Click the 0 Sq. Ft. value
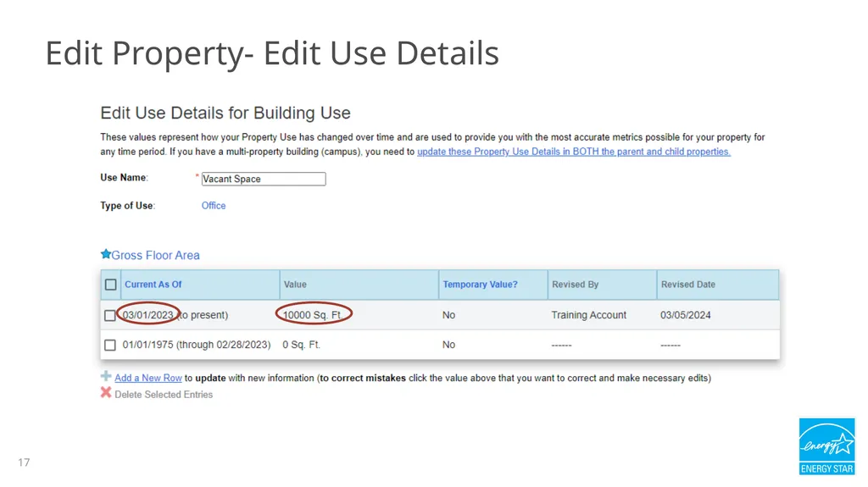 (x=301, y=345)
